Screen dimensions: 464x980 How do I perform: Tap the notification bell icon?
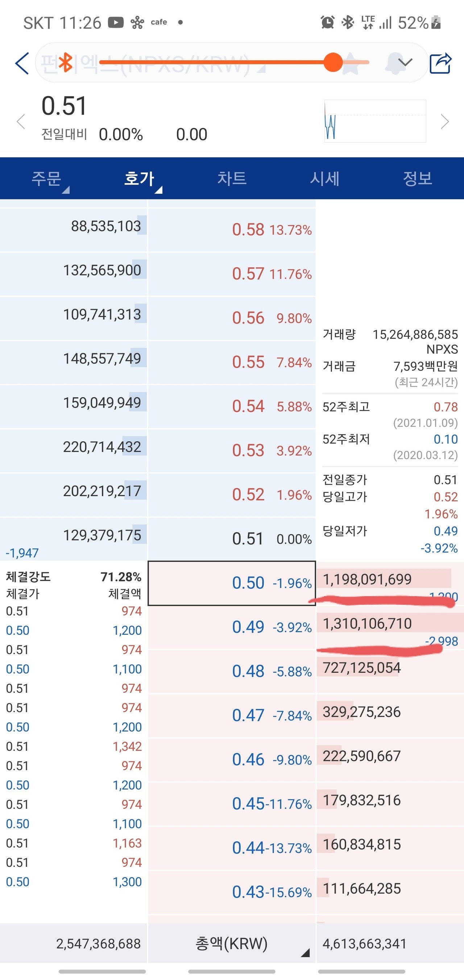click(x=395, y=61)
